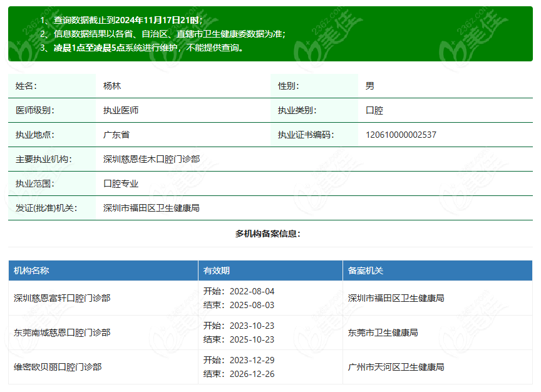Click the start date 2023-10-23

click(252, 326)
